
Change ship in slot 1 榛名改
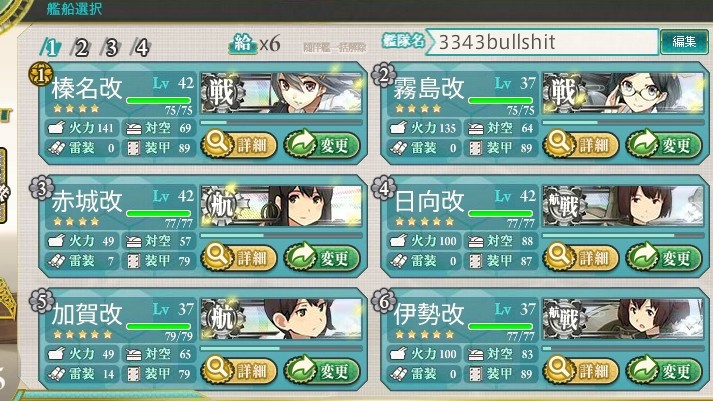(322, 145)
